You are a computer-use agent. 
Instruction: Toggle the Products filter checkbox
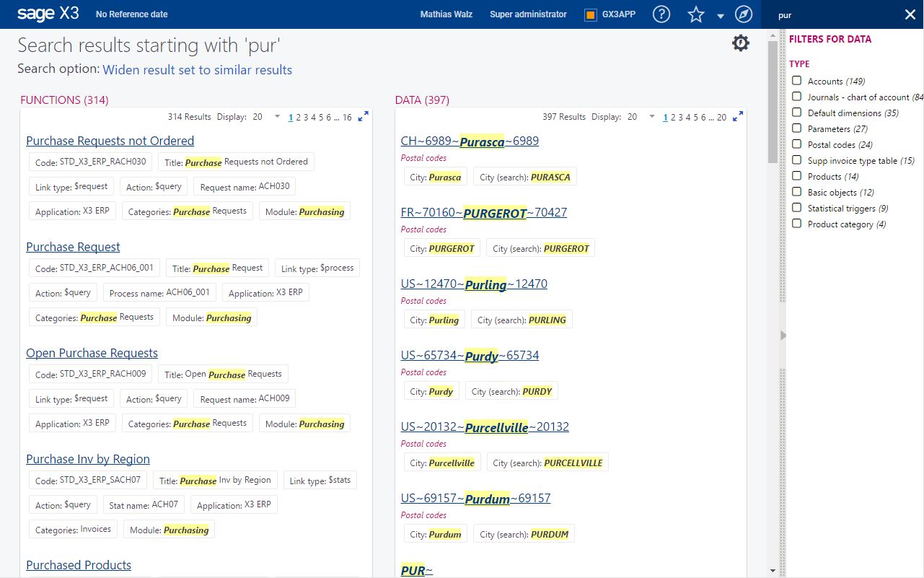[x=796, y=176]
